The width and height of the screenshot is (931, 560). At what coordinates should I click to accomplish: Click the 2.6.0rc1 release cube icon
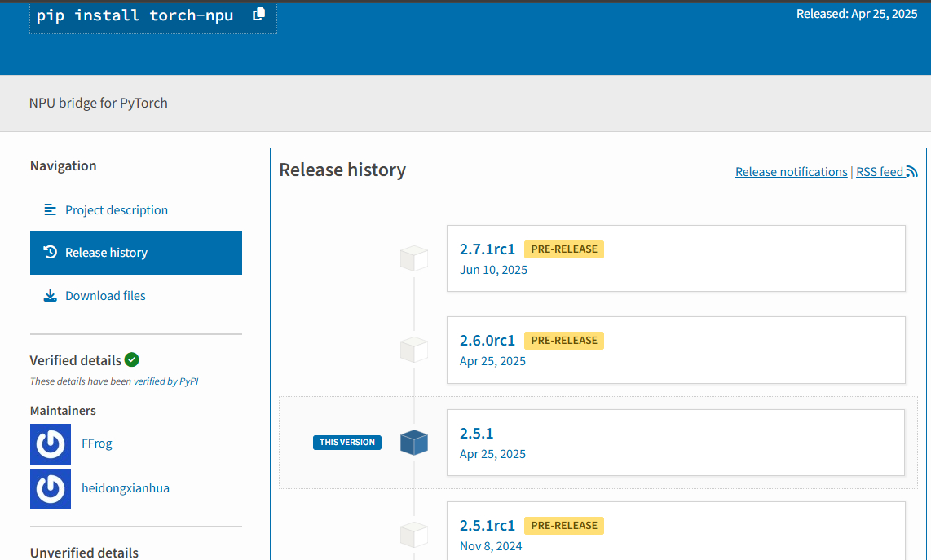point(414,350)
